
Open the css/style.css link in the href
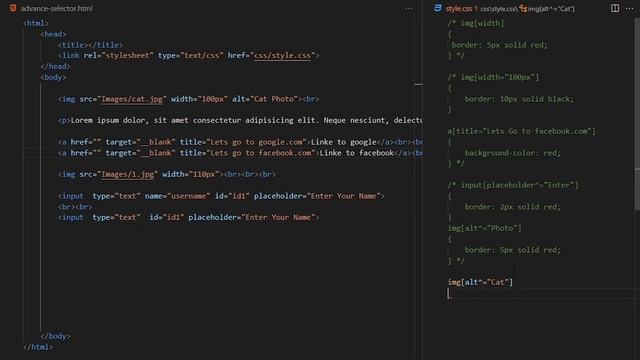click(282, 56)
